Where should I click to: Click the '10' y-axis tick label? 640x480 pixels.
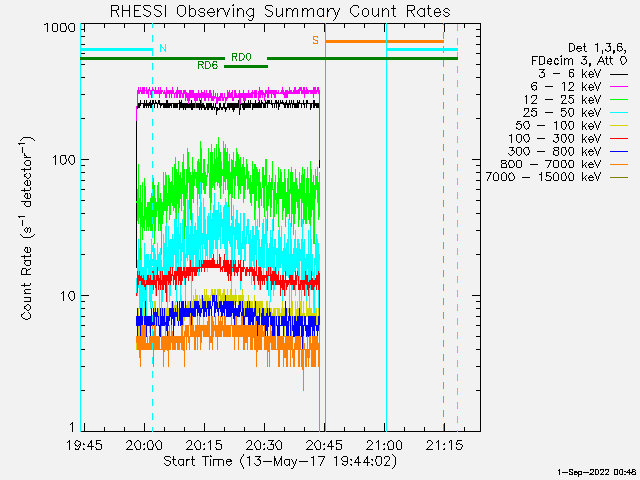click(x=69, y=296)
